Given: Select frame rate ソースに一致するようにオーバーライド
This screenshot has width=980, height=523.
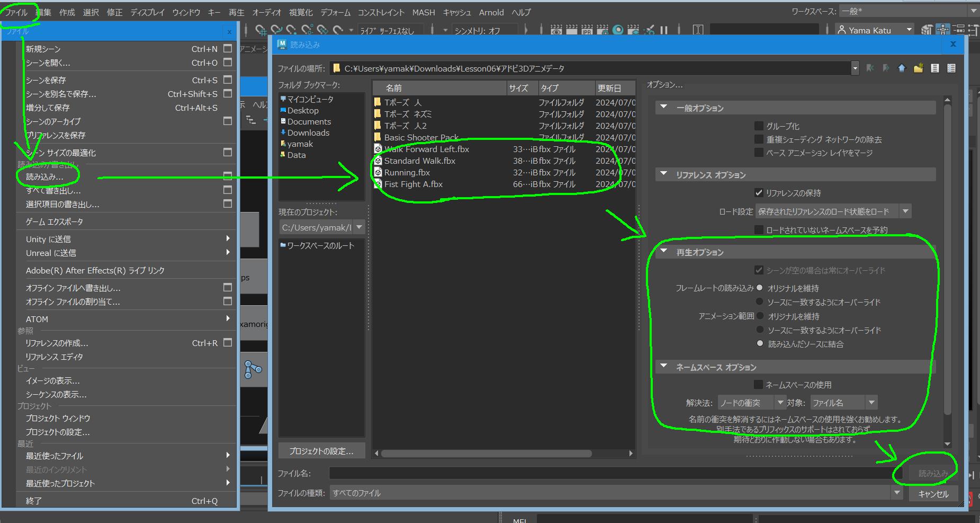Looking at the screenshot, I should coord(760,302).
